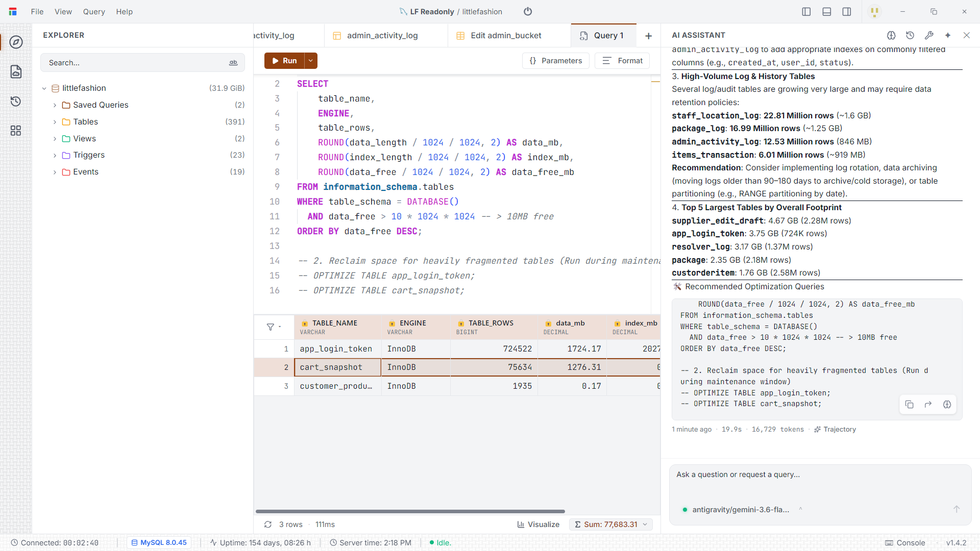Expand the Triggers folder

(55, 155)
